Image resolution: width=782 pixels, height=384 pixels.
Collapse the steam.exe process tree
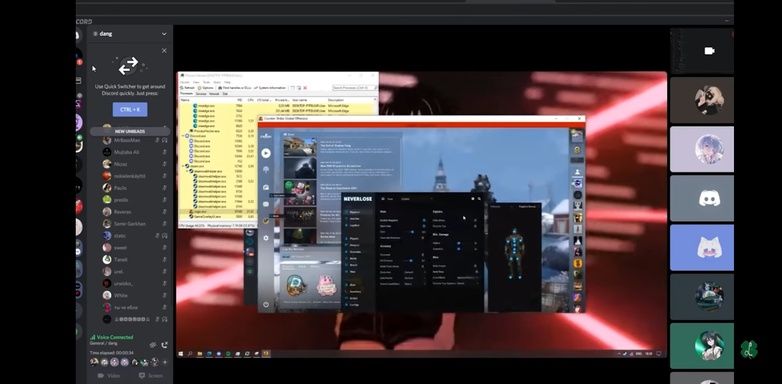click(x=183, y=166)
